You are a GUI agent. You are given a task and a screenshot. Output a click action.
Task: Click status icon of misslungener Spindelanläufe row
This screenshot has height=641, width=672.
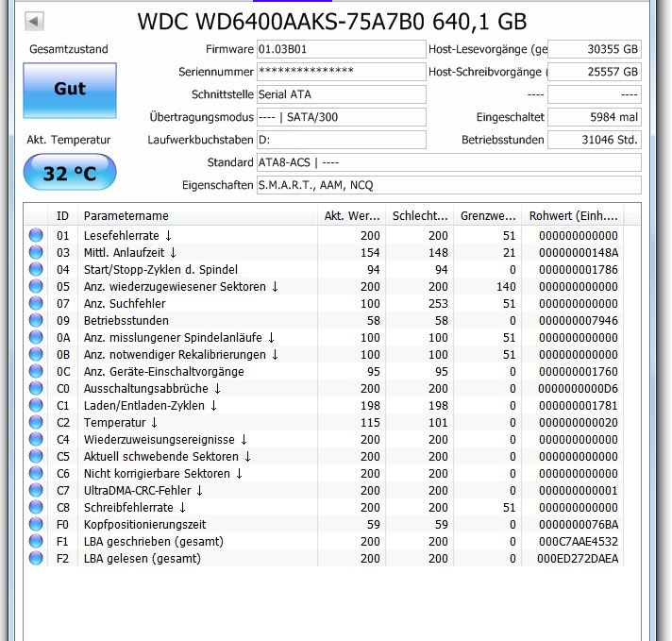pos(36,337)
